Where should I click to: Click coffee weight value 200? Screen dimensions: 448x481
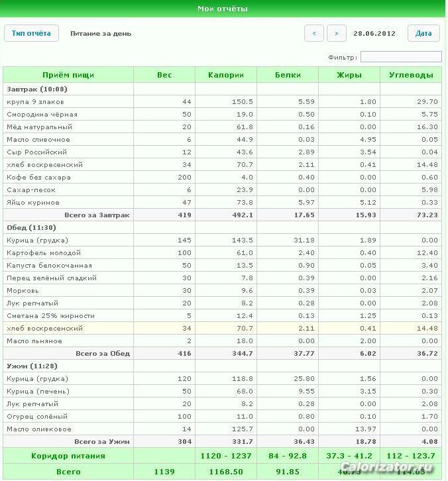184,177
